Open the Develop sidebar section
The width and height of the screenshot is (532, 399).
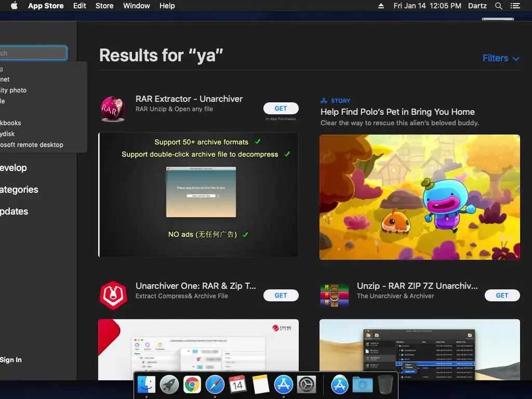coord(14,168)
